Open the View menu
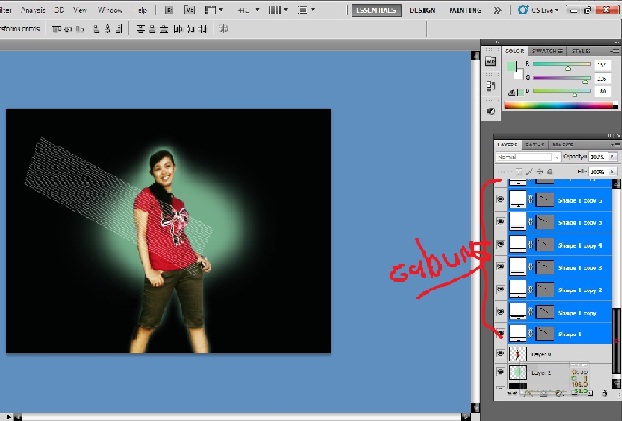This screenshot has height=421, width=622. tap(80, 10)
